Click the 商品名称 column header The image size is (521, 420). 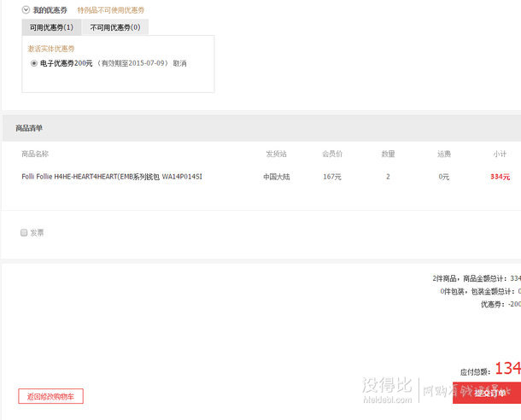(x=35, y=154)
